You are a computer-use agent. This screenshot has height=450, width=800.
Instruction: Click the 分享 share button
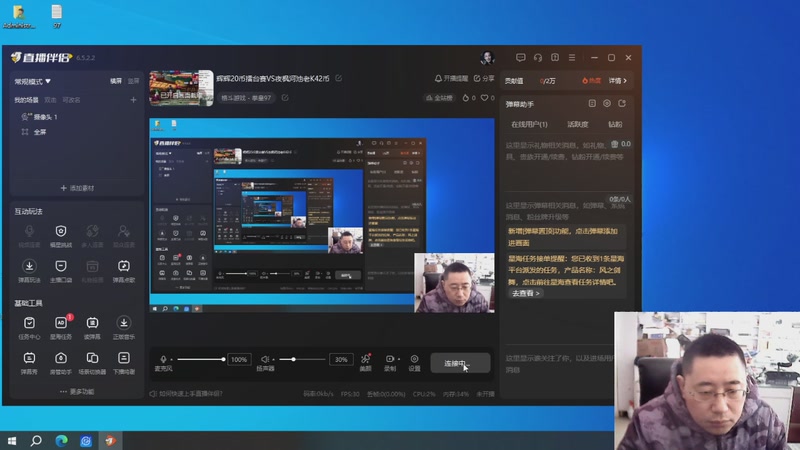(x=484, y=79)
